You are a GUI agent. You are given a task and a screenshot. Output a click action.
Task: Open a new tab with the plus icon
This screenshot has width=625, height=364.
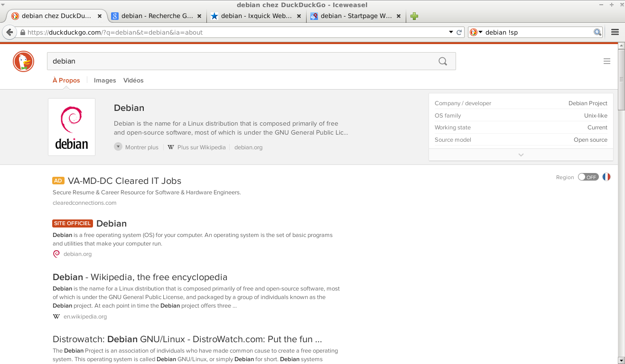414,16
